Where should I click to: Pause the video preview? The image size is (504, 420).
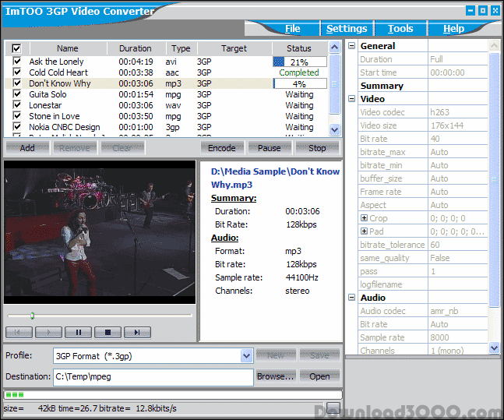[78, 332]
